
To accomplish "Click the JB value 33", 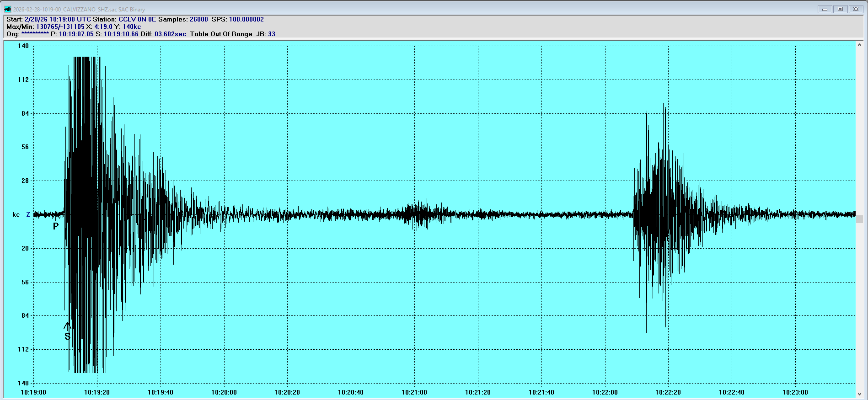I will pos(272,34).
